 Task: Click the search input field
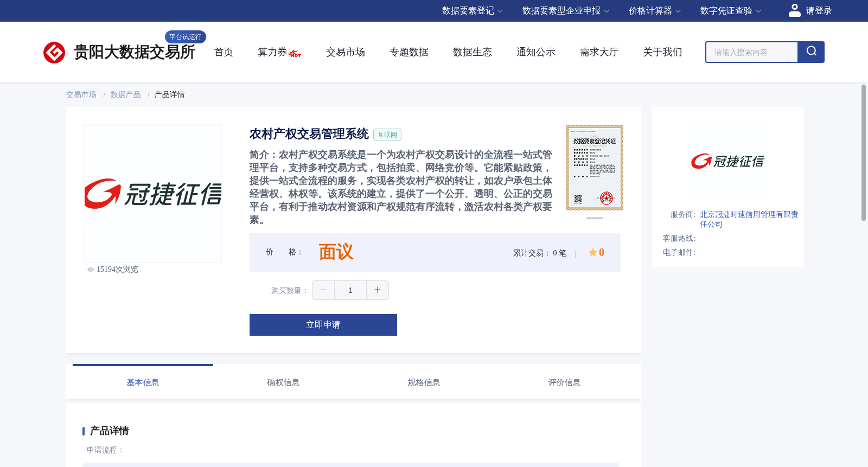751,52
